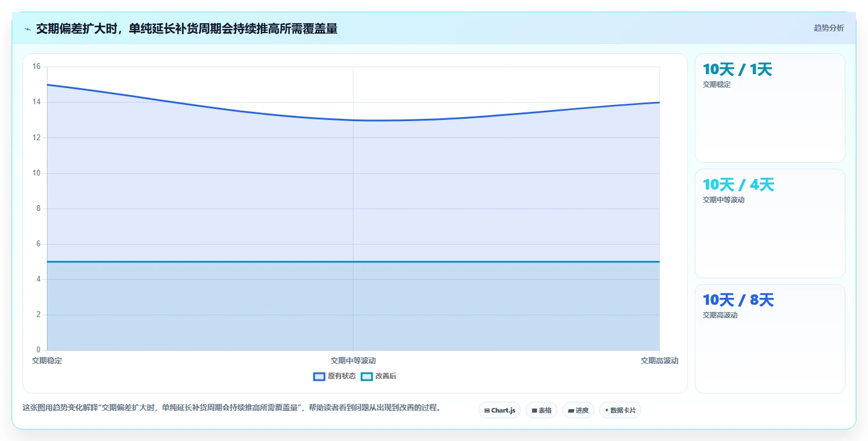Click the 进度 tag icon
The image size is (868, 441).
(x=571, y=410)
